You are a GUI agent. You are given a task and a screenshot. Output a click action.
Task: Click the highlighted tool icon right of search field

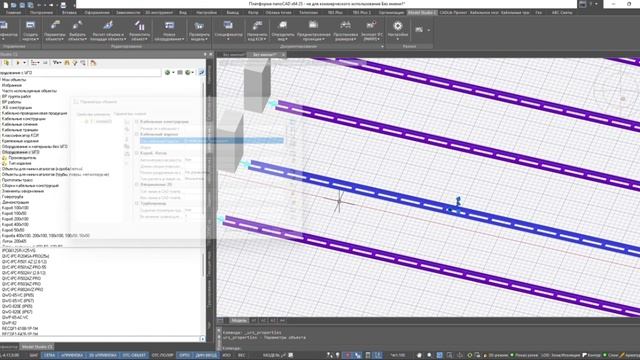[x=201, y=73]
